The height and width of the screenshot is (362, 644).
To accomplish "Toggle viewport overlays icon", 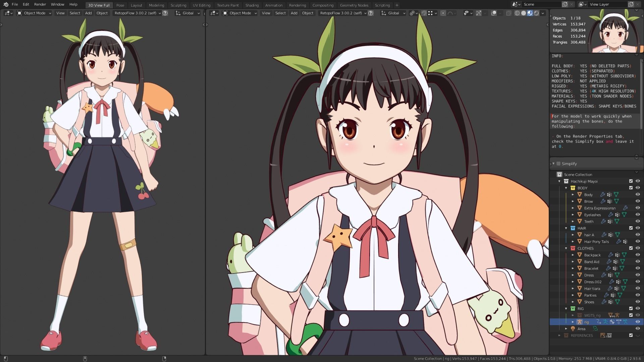I will pyautogui.click(x=494, y=13).
